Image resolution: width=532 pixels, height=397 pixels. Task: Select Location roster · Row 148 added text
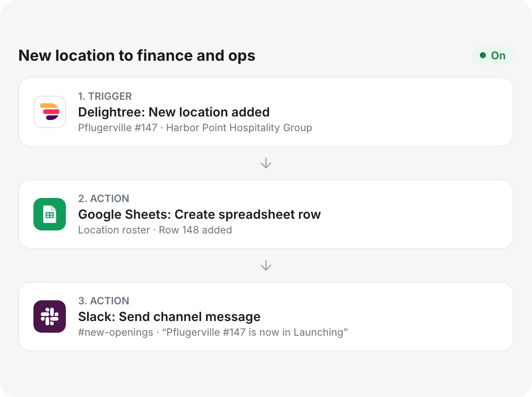point(155,230)
